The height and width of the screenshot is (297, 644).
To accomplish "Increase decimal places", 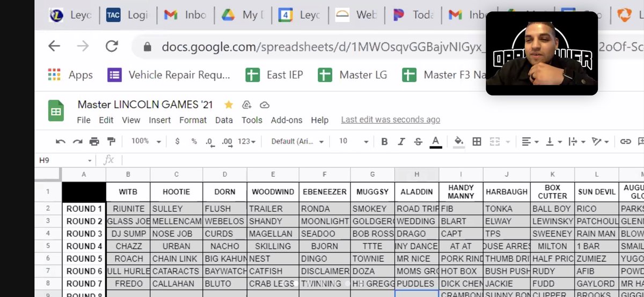I will 227,142.
